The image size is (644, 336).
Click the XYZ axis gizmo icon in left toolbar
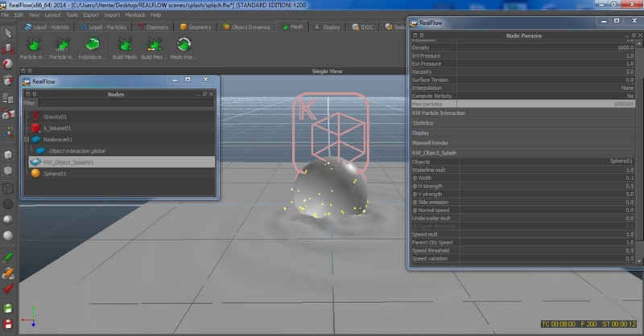tap(8, 132)
